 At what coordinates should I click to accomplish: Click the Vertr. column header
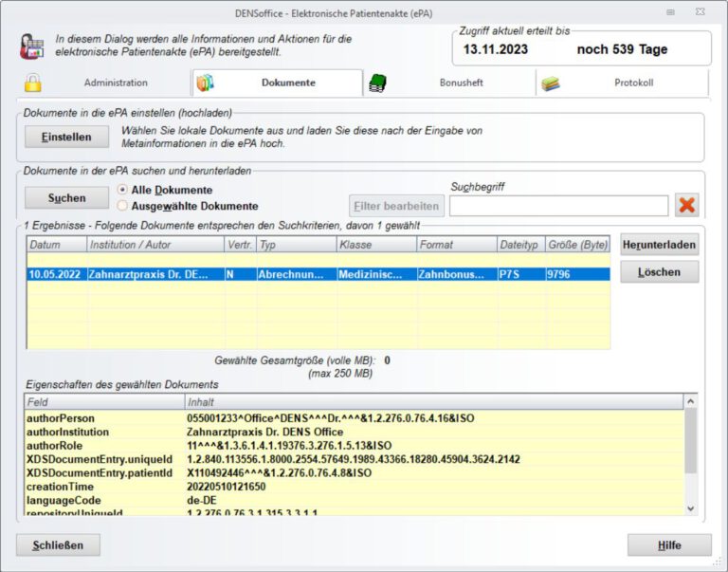241,245
